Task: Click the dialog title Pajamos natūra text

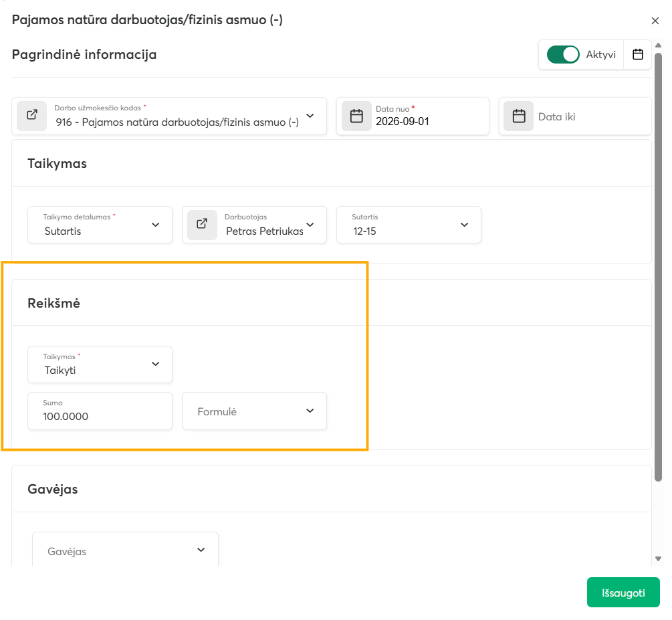Action: coord(147,19)
